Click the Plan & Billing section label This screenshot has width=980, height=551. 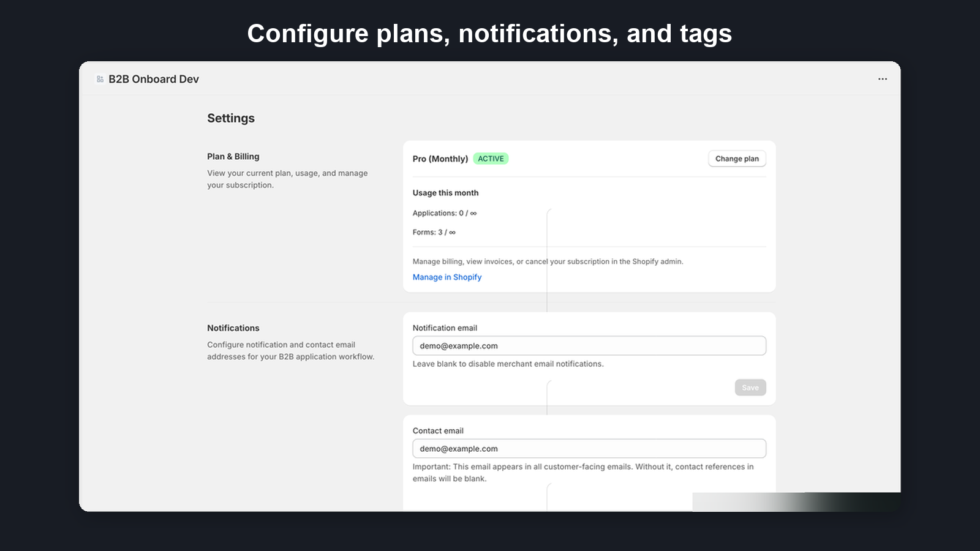(x=233, y=156)
